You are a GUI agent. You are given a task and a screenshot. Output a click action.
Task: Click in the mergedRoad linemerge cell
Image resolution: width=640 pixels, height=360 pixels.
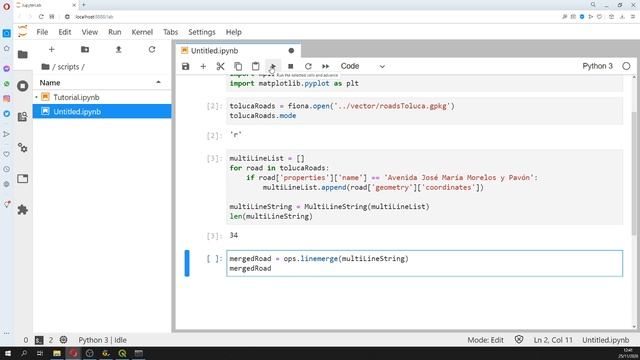coord(424,263)
